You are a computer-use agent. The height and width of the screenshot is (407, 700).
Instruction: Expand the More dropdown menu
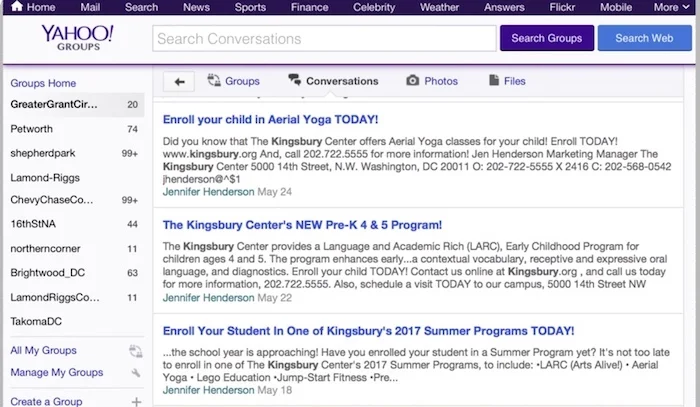pyautogui.click(x=671, y=7)
